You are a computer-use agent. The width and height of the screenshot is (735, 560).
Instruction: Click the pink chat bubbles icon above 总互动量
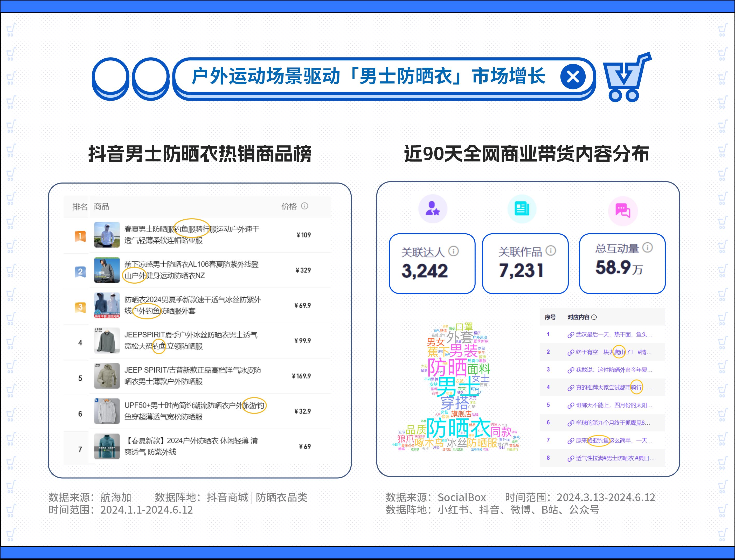point(623,211)
